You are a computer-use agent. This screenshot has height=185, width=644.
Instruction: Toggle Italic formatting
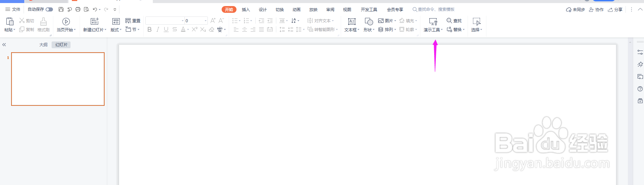[158, 30]
